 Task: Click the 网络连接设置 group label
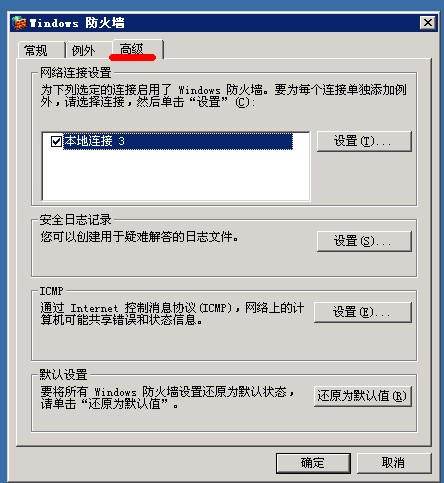[76, 72]
